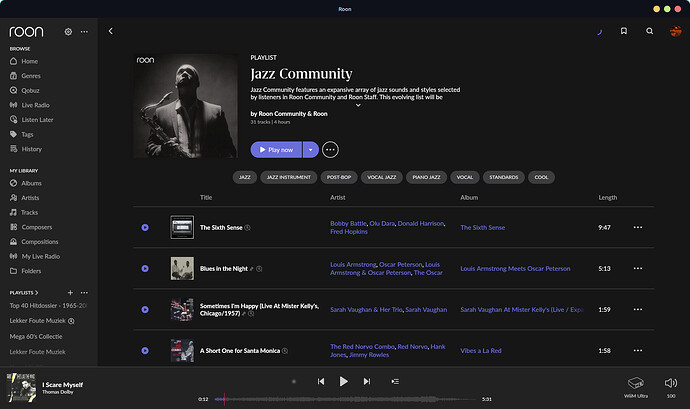Add new playlist with plus icon
Screen dimensions: 690x409
(70, 293)
